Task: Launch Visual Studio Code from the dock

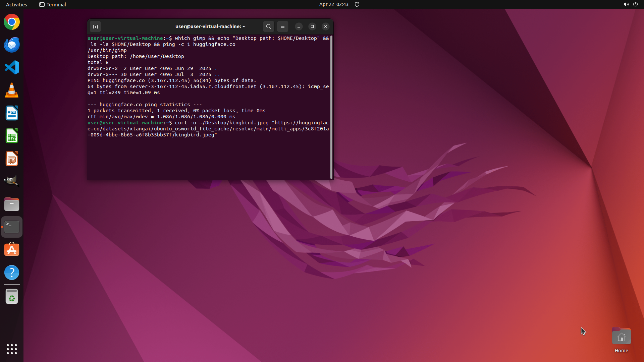Action: (x=12, y=68)
